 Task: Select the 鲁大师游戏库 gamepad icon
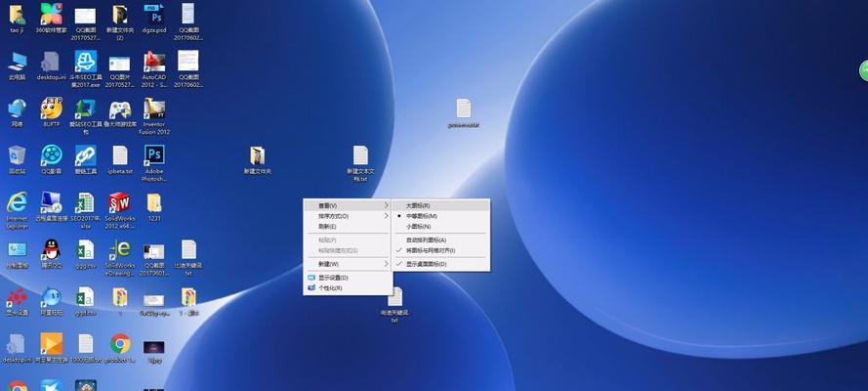(119, 109)
